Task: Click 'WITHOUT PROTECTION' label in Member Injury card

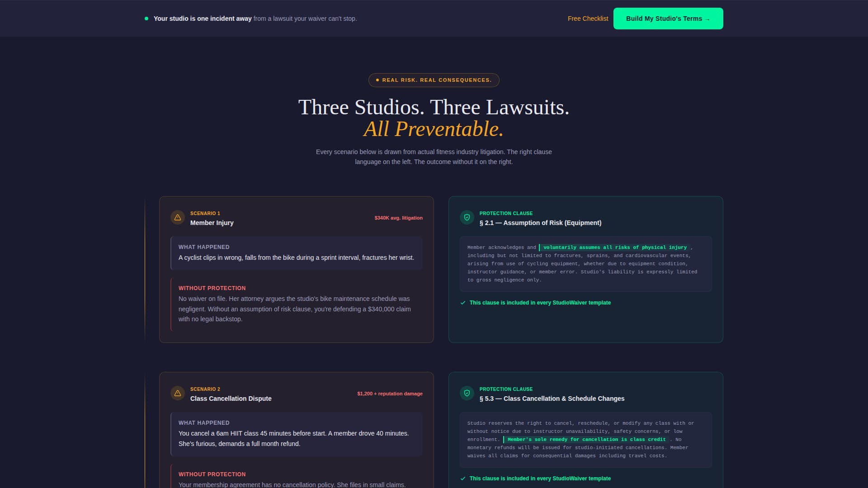Action: (212, 288)
